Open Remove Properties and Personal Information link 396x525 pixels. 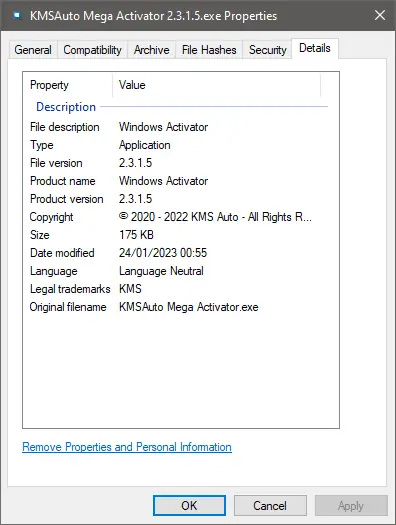[x=127, y=447]
